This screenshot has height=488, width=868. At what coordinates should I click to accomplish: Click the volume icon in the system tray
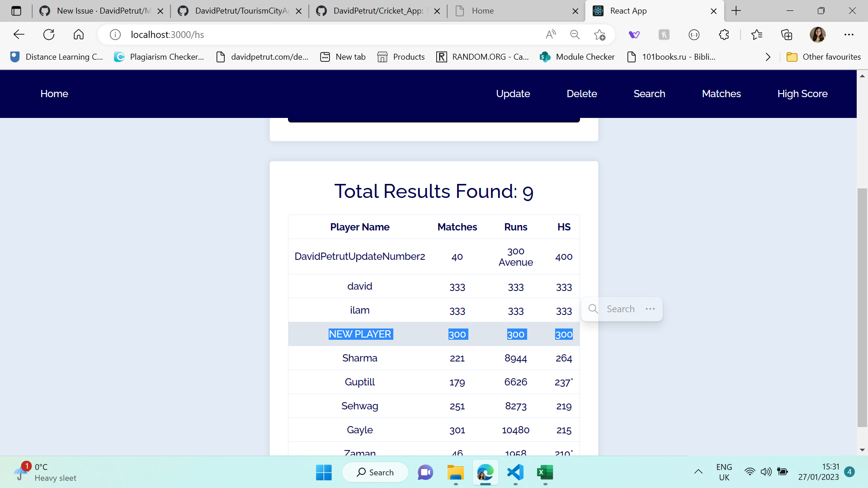[766, 472]
